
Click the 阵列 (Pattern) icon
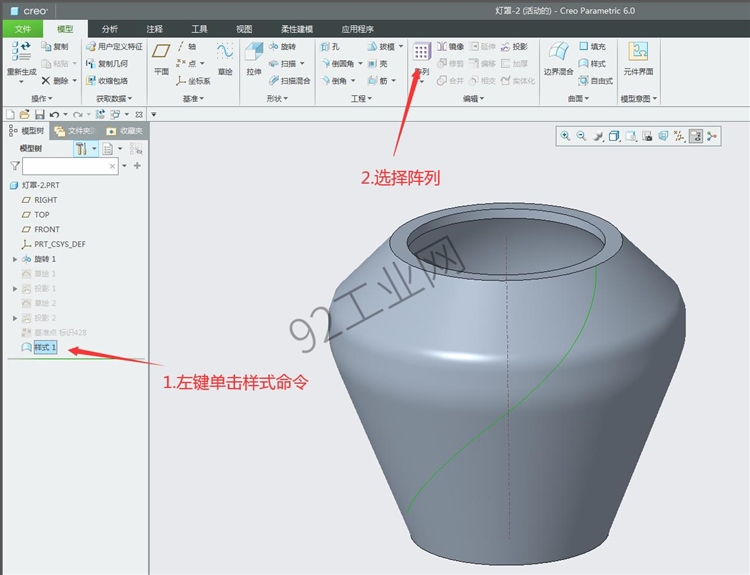point(421,52)
